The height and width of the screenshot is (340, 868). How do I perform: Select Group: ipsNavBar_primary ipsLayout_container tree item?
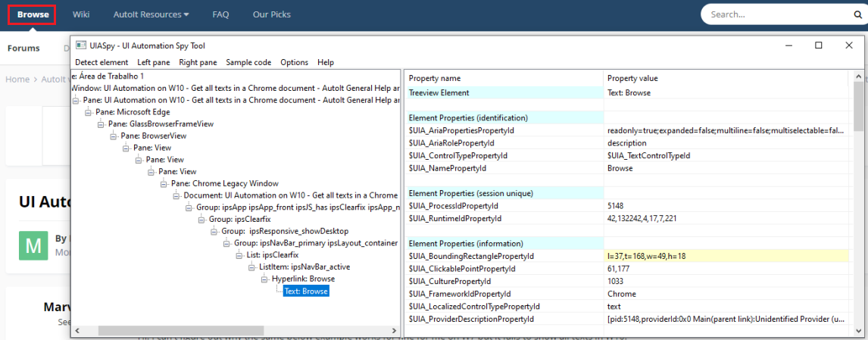[316, 243]
